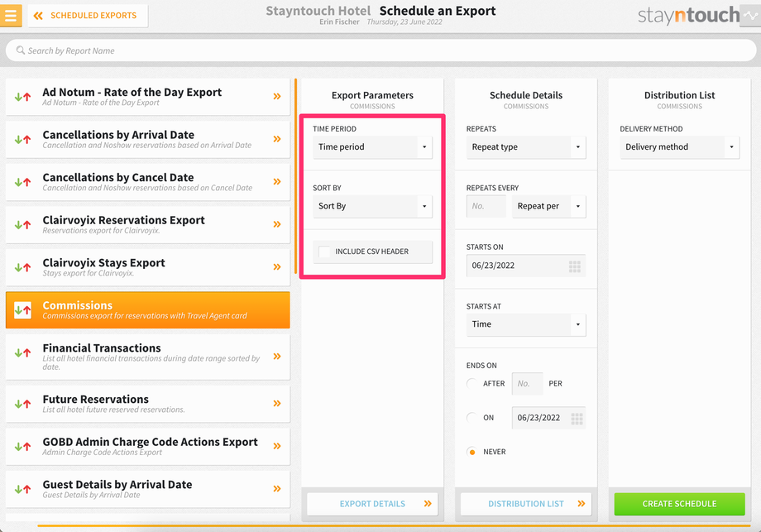This screenshot has height=532, width=761.
Task: Open the Time period dropdown
Action: point(372,147)
